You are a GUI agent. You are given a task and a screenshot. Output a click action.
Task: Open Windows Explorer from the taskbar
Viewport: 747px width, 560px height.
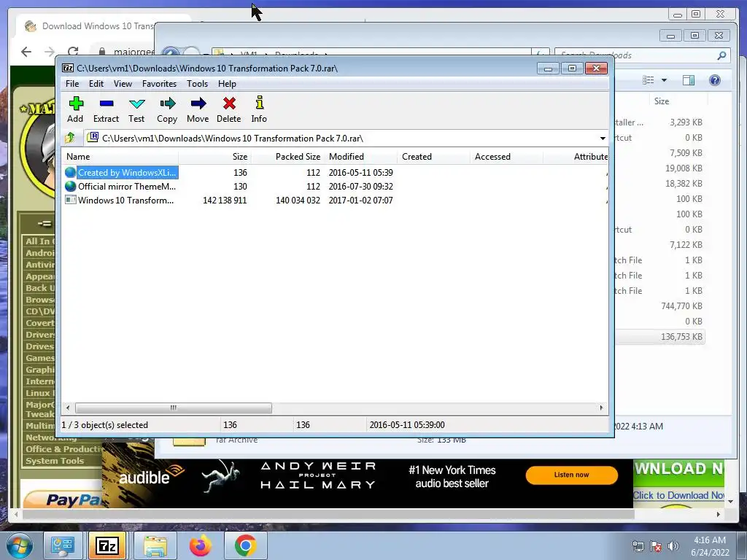155,545
